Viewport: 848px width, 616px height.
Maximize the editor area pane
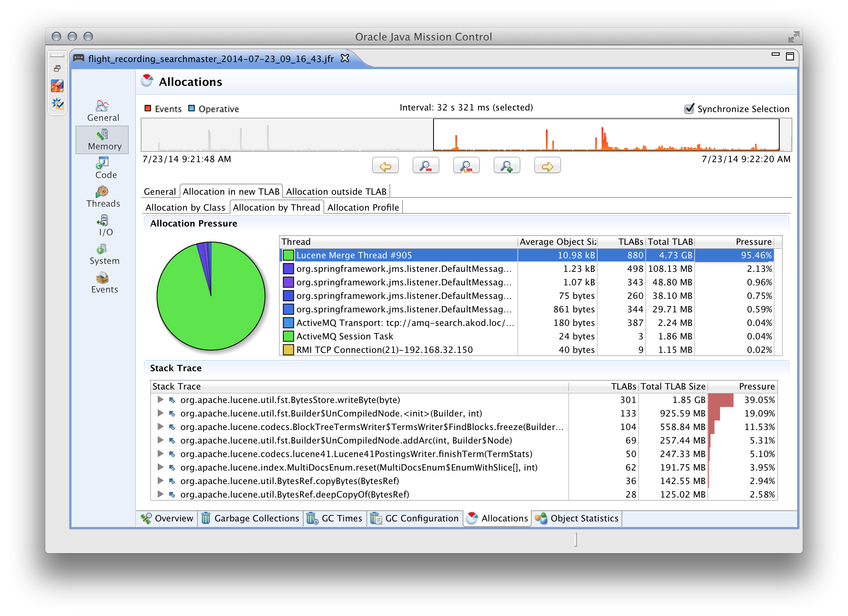(790, 56)
